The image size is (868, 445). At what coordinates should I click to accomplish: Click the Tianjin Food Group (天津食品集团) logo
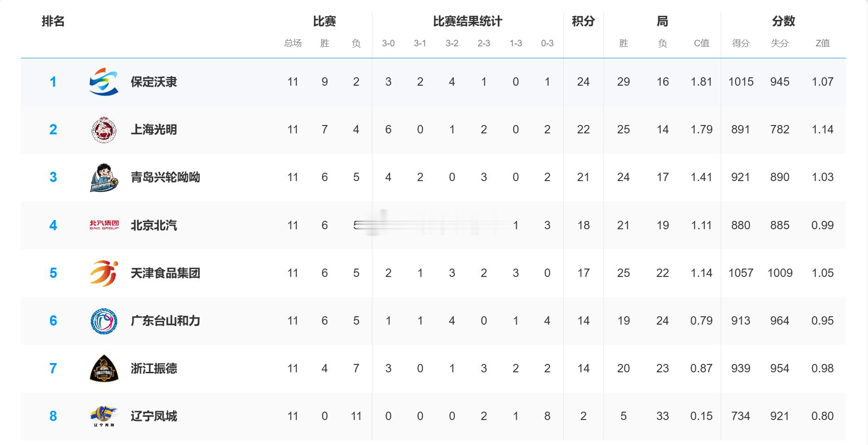coord(104,273)
